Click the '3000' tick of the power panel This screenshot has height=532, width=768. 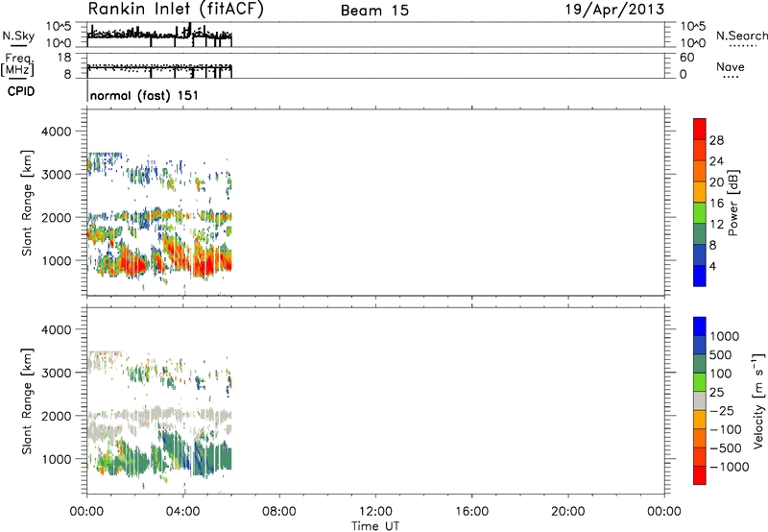tap(56, 175)
